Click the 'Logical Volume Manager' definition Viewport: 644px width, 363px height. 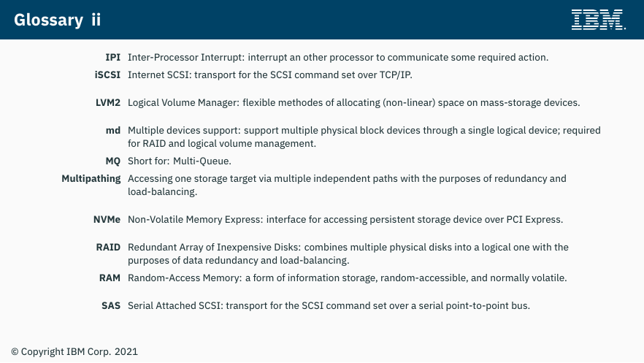353,103
